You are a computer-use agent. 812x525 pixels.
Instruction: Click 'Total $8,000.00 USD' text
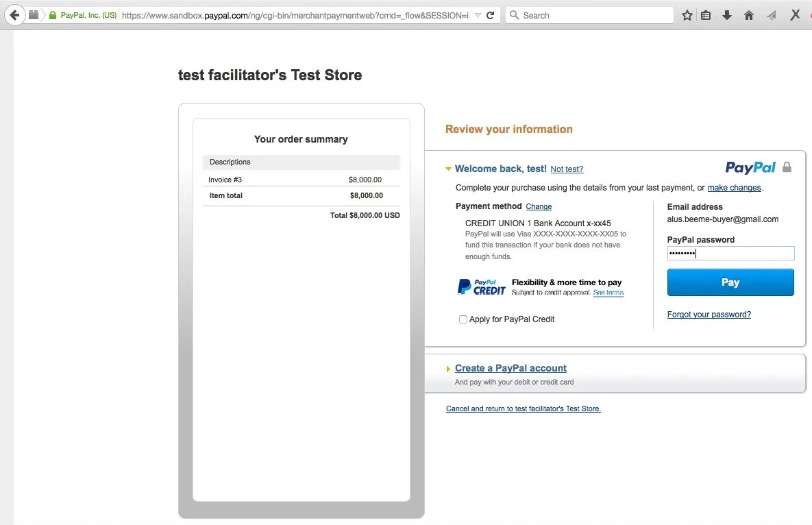[365, 215]
